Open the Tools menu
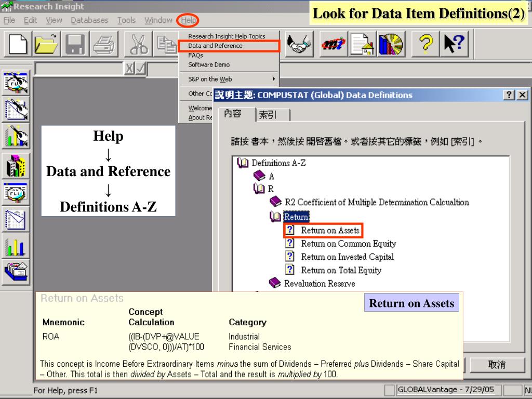 (127, 20)
